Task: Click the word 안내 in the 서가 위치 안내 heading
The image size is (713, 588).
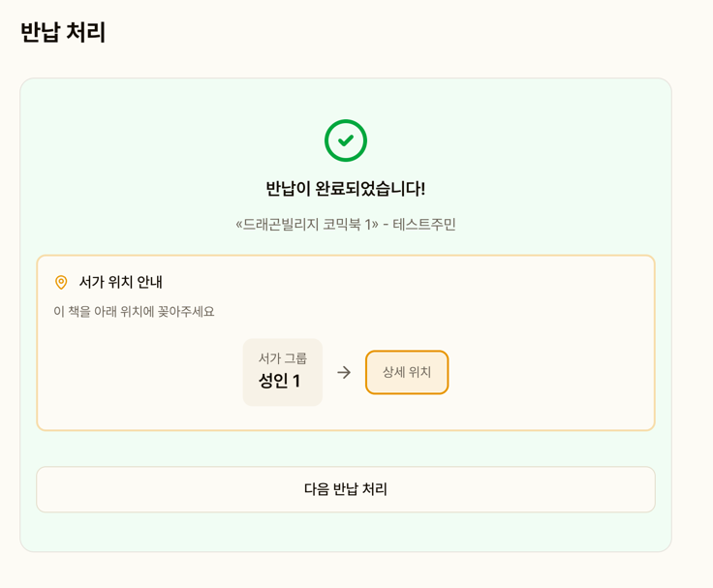Action: pyautogui.click(x=149, y=282)
